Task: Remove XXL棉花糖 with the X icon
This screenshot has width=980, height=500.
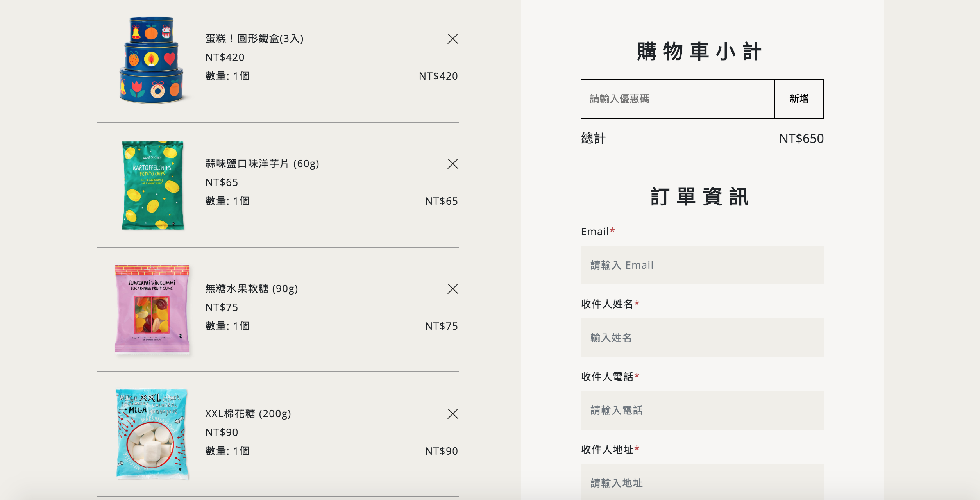Action: pos(452,414)
